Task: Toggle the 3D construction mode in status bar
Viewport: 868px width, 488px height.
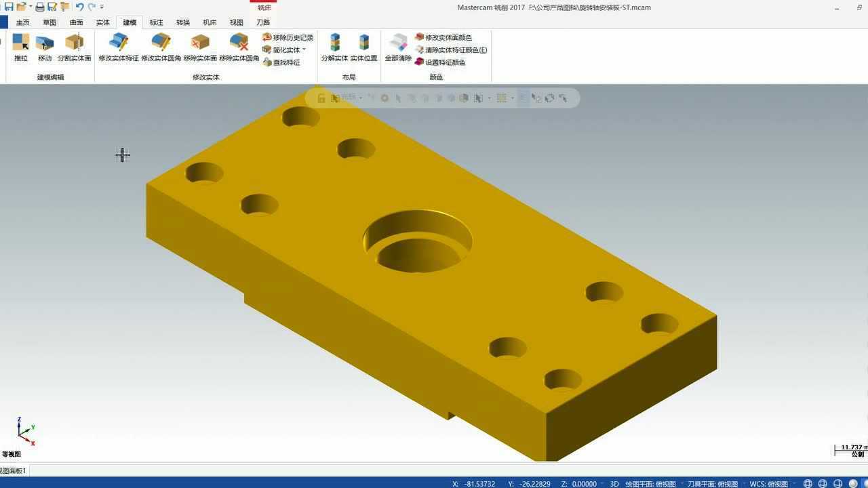Action: coord(614,484)
